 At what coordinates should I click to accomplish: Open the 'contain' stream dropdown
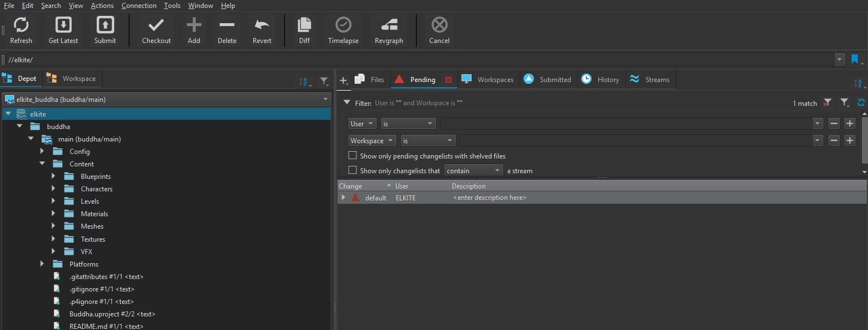click(x=473, y=170)
